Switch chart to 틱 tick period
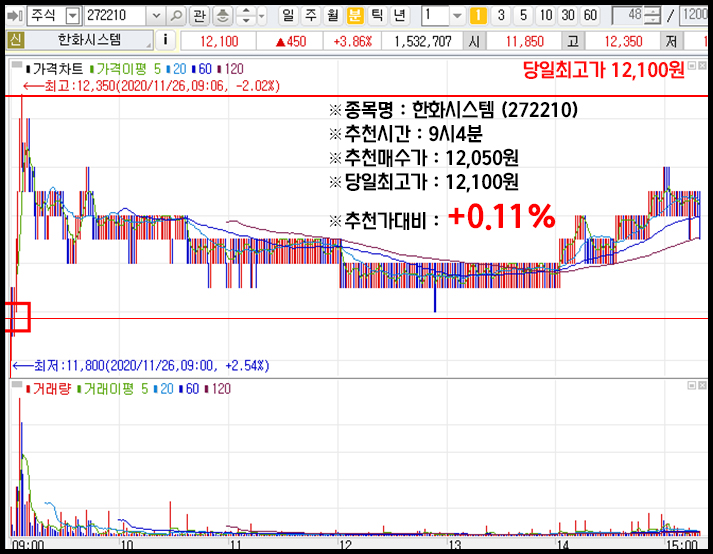 377,16
